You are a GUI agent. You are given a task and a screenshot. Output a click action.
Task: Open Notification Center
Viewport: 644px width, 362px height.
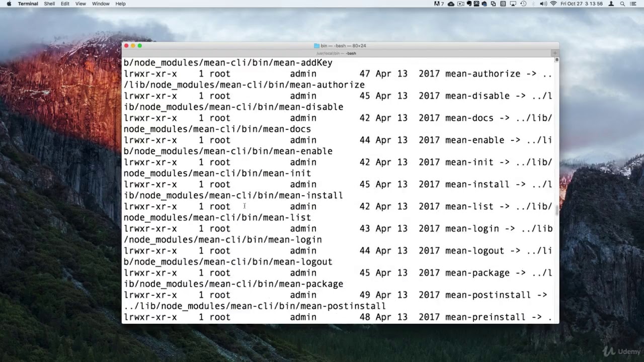[x=633, y=4]
